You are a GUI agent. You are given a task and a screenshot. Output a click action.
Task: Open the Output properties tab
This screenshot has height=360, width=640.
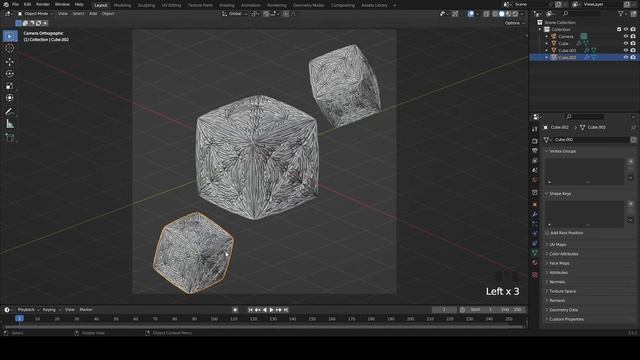tap(535, 151)
